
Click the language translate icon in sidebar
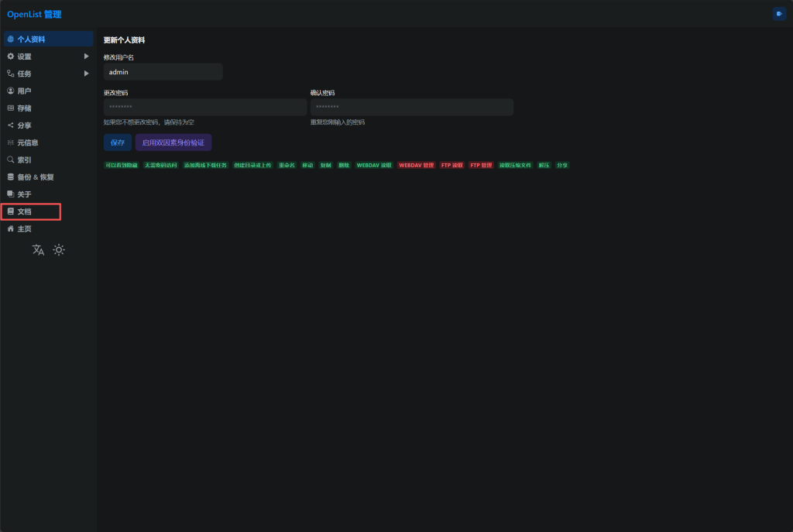pyautogui.click(x=38, y=250)
